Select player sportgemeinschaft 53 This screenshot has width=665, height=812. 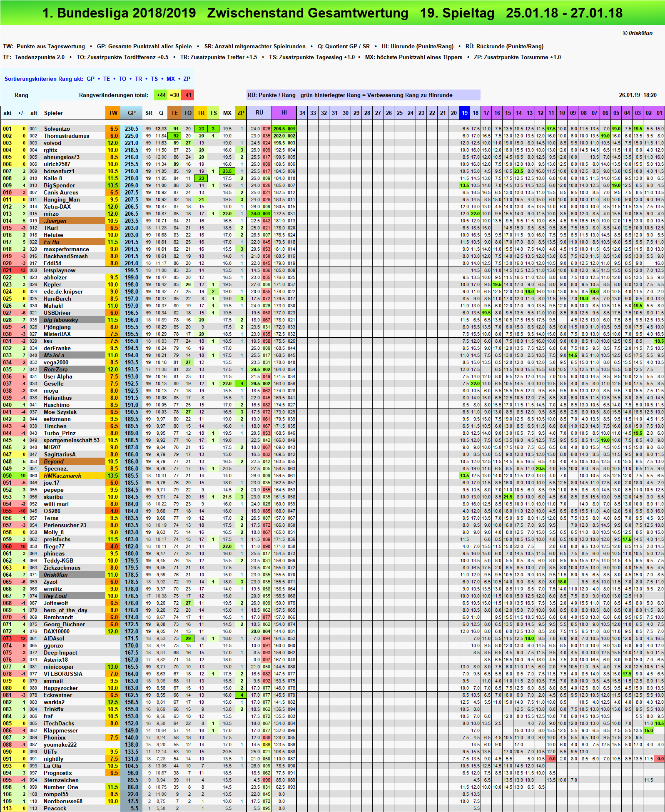pos(72,440)
